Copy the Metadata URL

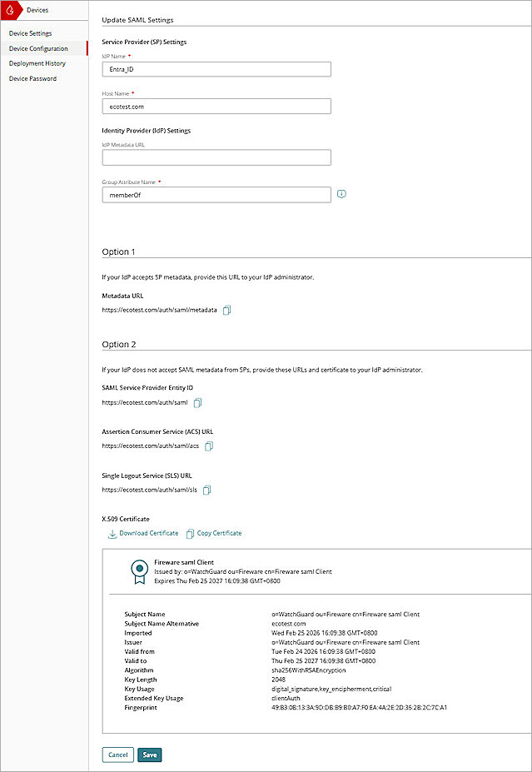(226, 308)
